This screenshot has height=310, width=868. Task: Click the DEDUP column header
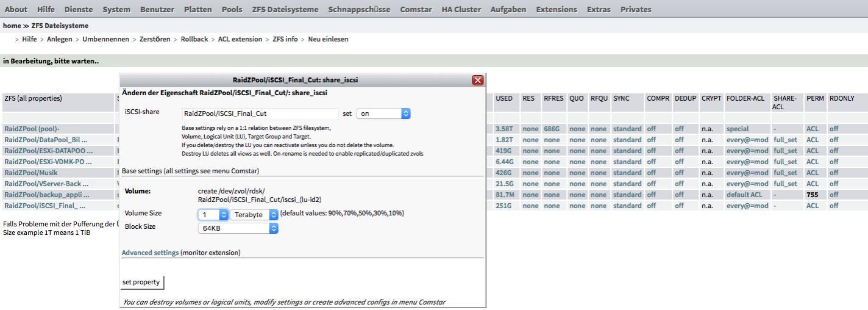tap(686, 98)
